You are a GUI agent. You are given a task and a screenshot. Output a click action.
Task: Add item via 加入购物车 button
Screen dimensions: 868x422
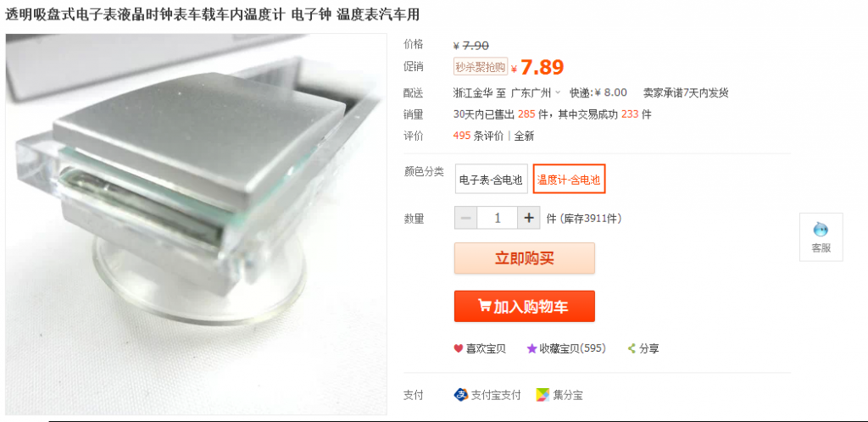pos(524,306)
